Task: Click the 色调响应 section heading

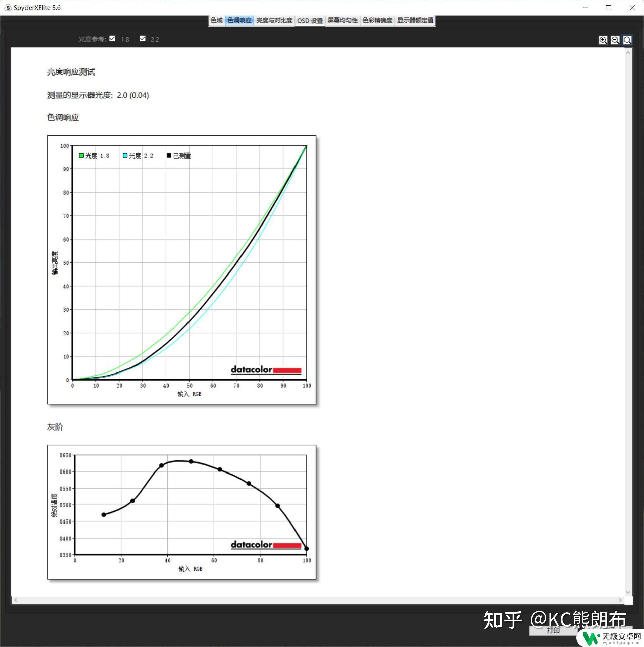Action: point(63,117)
